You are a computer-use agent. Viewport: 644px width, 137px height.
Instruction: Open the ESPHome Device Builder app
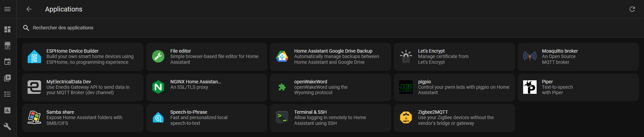coord(83,57)
